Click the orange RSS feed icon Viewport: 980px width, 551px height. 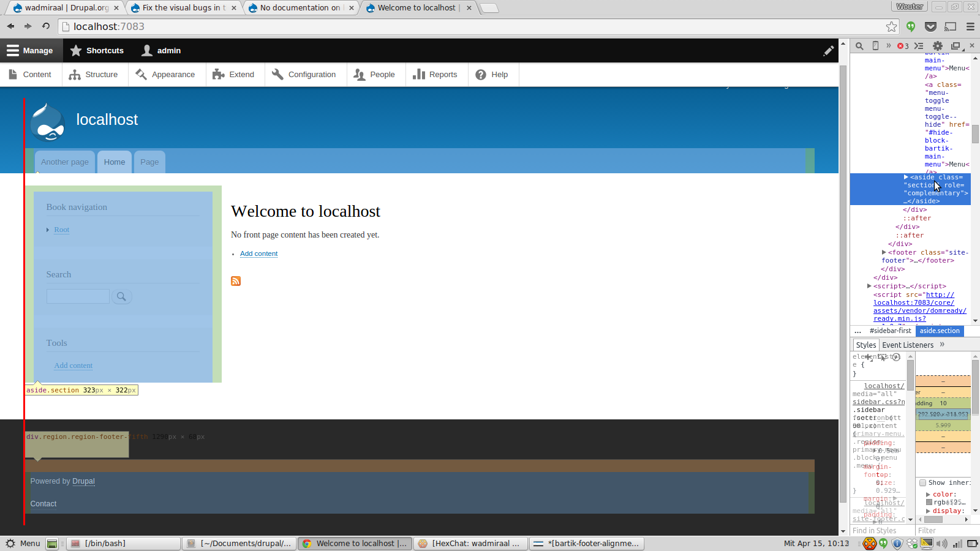click(236, 281)
